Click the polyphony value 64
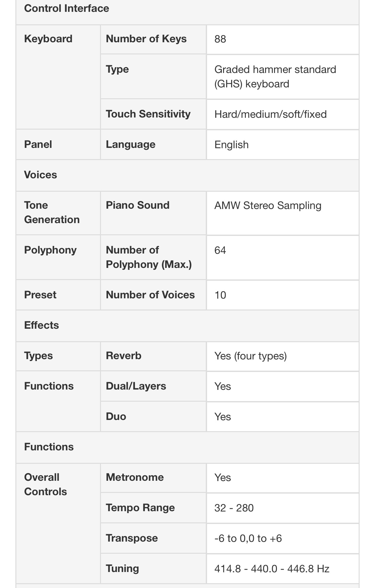 tap(220, 250)
